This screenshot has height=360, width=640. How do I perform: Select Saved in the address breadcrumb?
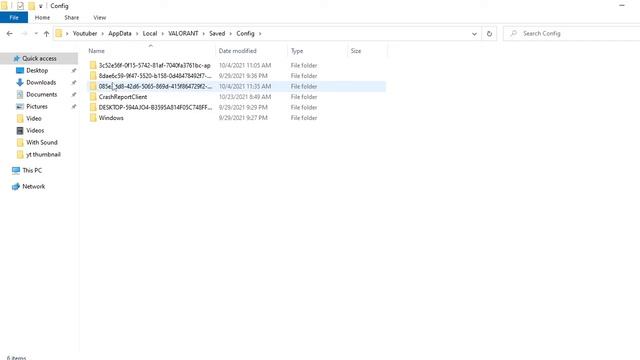[x=217, y=33]
